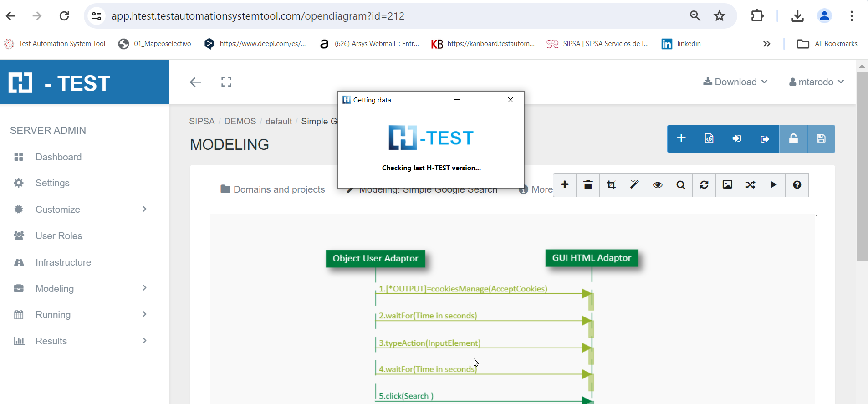Open the mtarodo user menu
The image size is (868, 404).
tap(817, 82)
